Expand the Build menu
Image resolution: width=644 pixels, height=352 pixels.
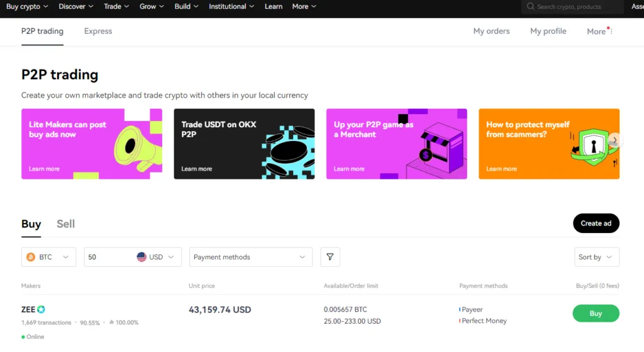pyautogui.click(x=186, y=6)
